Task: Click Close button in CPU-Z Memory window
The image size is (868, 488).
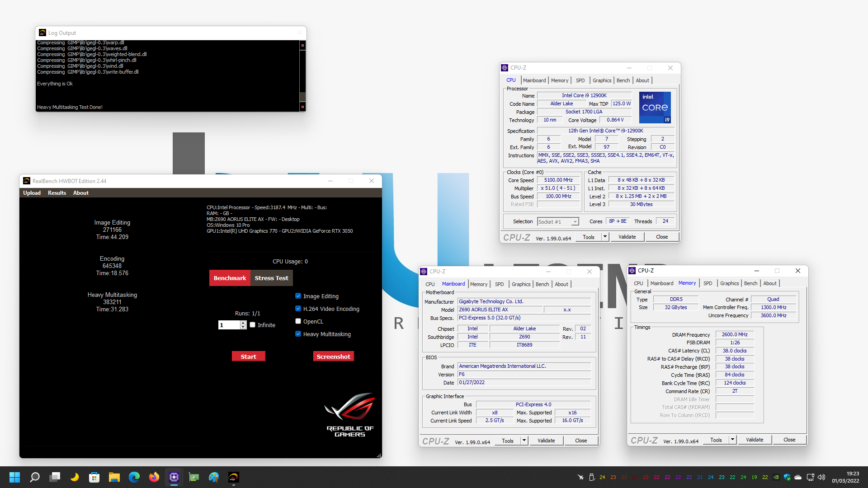Action: (789, 440)
